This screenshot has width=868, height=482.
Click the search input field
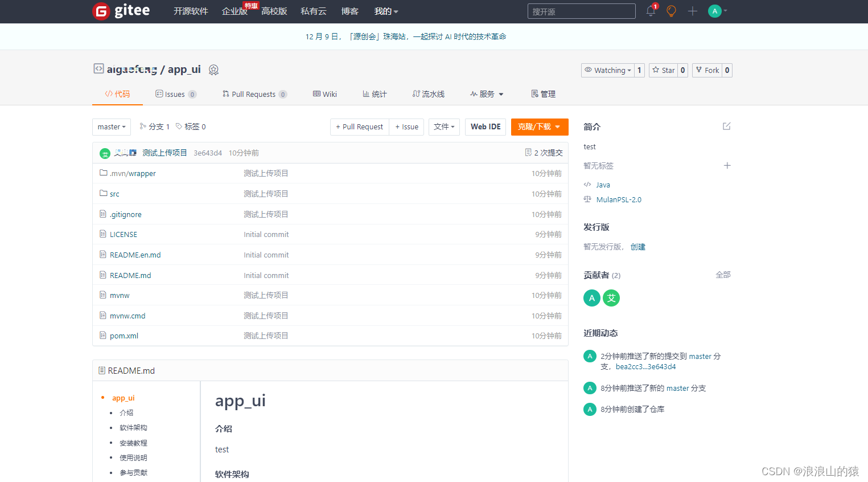pyautogui.click(x=581, y=11)
